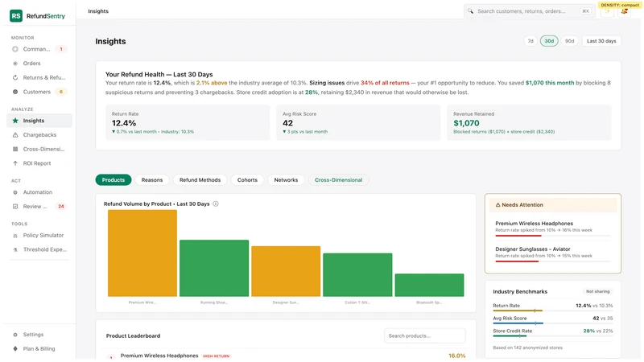The width and height of the screenshot is (644, 362).
Task: Click the Returns & Refunds refresh icon
Action: [x=15, y=77]
